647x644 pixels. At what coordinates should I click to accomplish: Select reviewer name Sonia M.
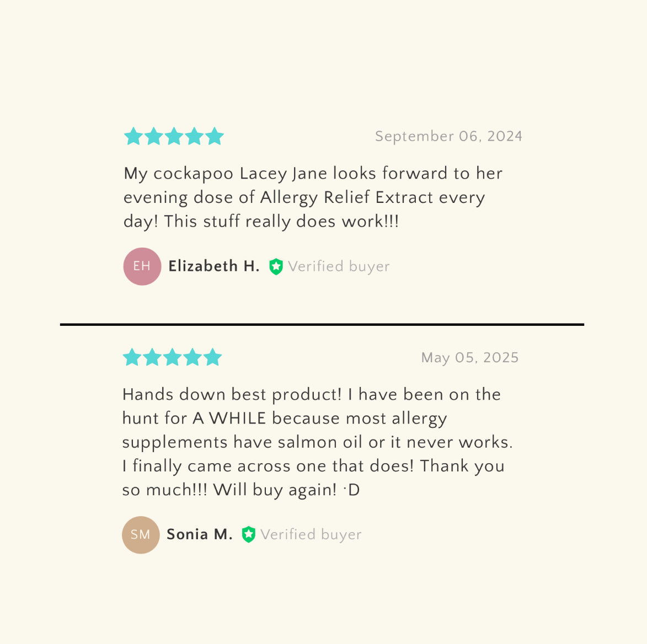[200, 534]
